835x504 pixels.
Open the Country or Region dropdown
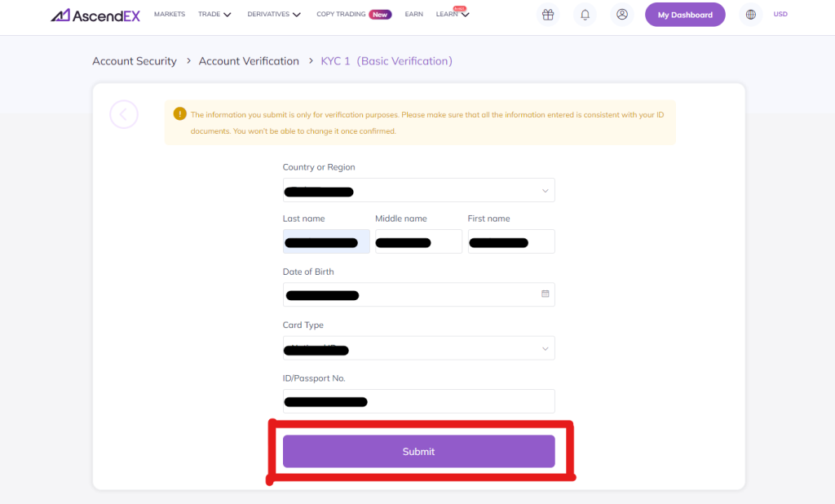point(545,190)
